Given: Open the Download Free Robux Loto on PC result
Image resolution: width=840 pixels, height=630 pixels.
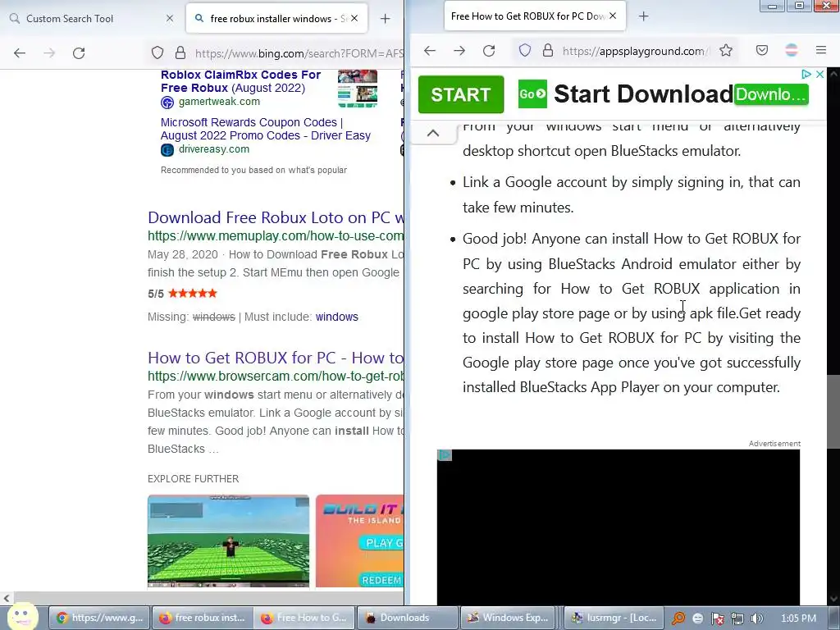Looking at the screenshot, I should click(276, 217).
